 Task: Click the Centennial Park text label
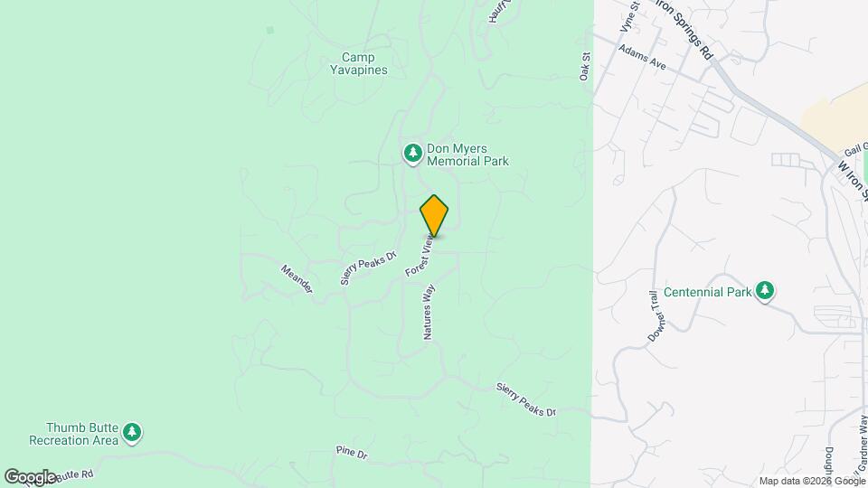click(707, 292)
